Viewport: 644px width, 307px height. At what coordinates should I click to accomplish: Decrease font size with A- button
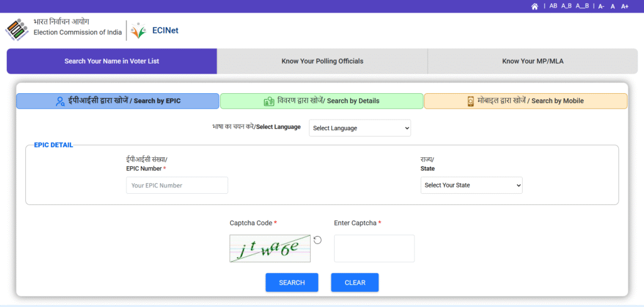(x=601, y=6)
